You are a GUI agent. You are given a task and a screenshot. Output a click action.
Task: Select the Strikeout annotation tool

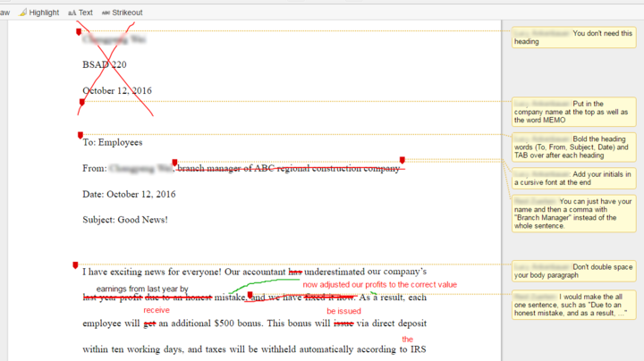click(122, 13)
